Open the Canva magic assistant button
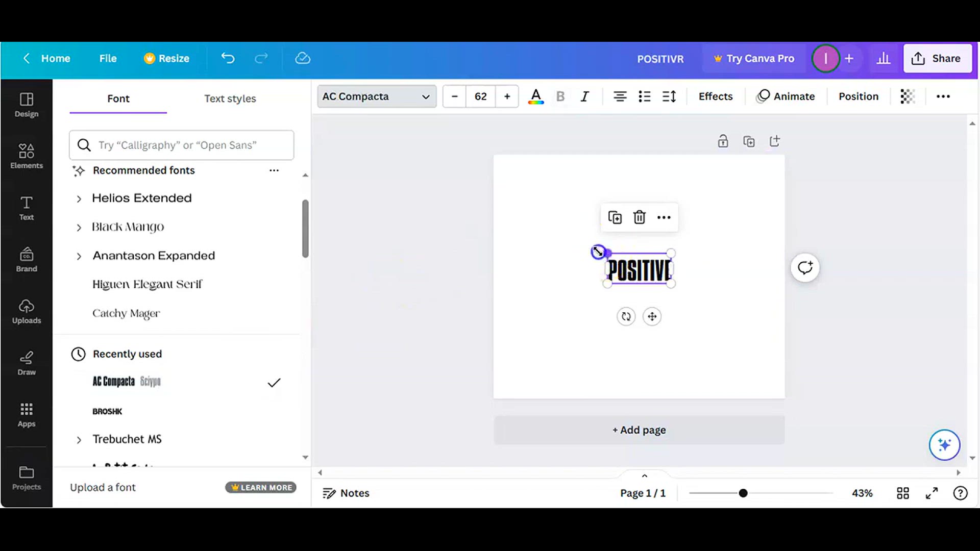The width and height of the screenshot is (980, 551). coord(944,445)
